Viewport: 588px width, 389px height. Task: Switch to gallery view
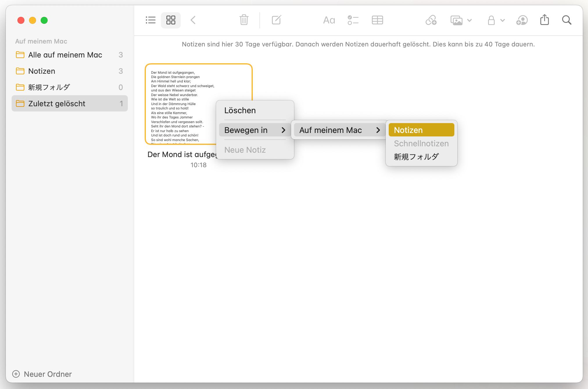171,20
